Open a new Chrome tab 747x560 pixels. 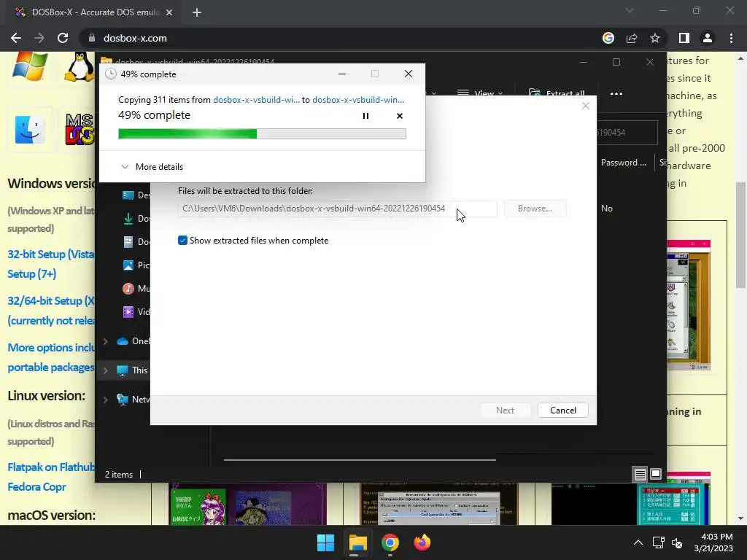(197, 12)
